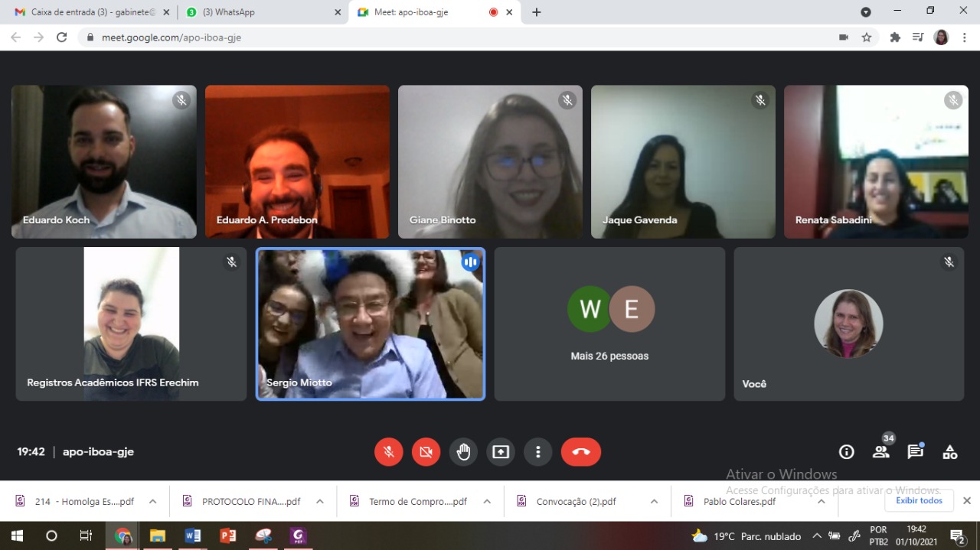Open Word from the taskbar

point(192,536)
